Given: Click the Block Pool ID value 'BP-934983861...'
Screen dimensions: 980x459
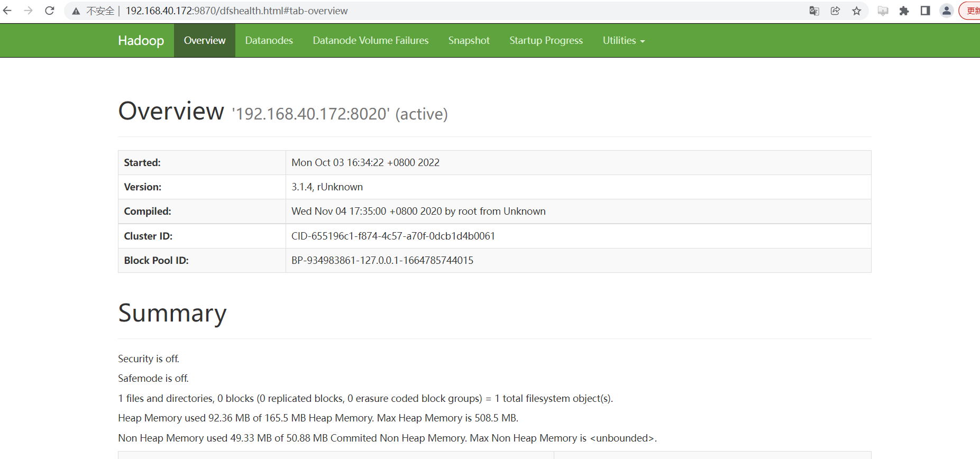Looking at the screenshot, I should (382, 261).
